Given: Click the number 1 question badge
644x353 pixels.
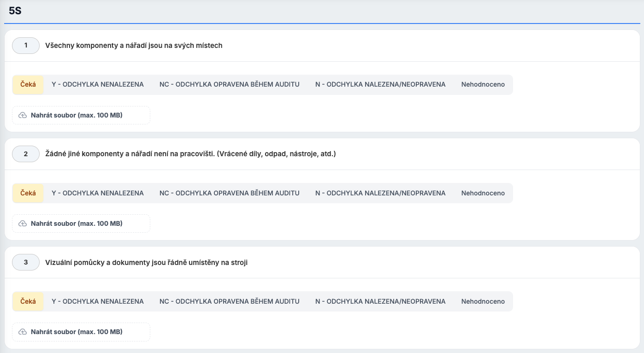Looking at the screenshot, I should pos(26,46).
